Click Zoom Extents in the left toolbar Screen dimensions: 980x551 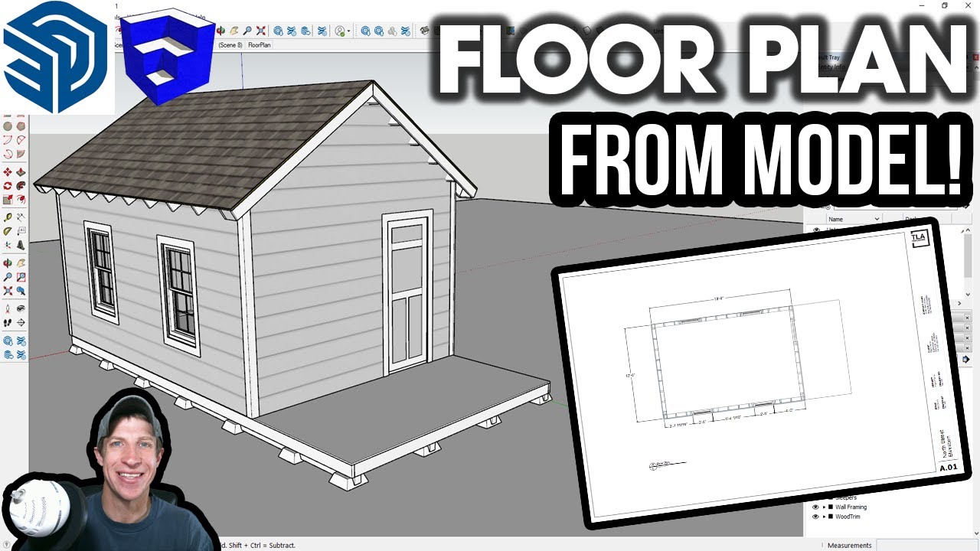pos(8,291)
